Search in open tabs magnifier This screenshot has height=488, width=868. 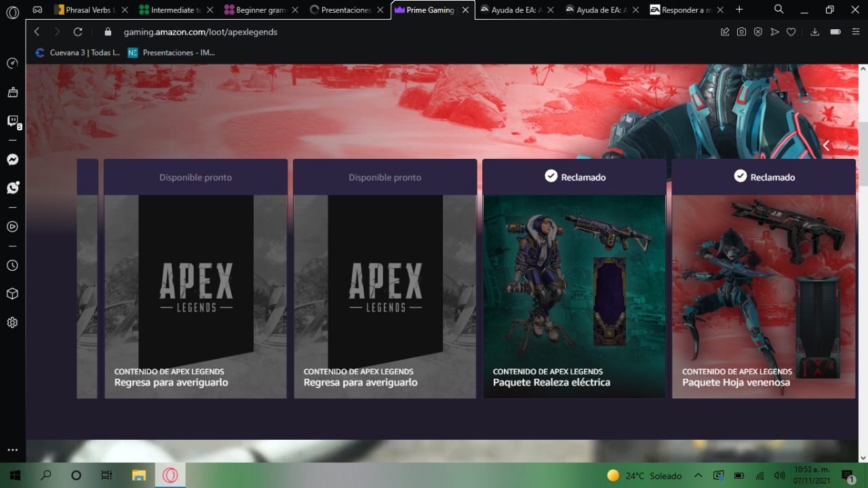(779, 10)
